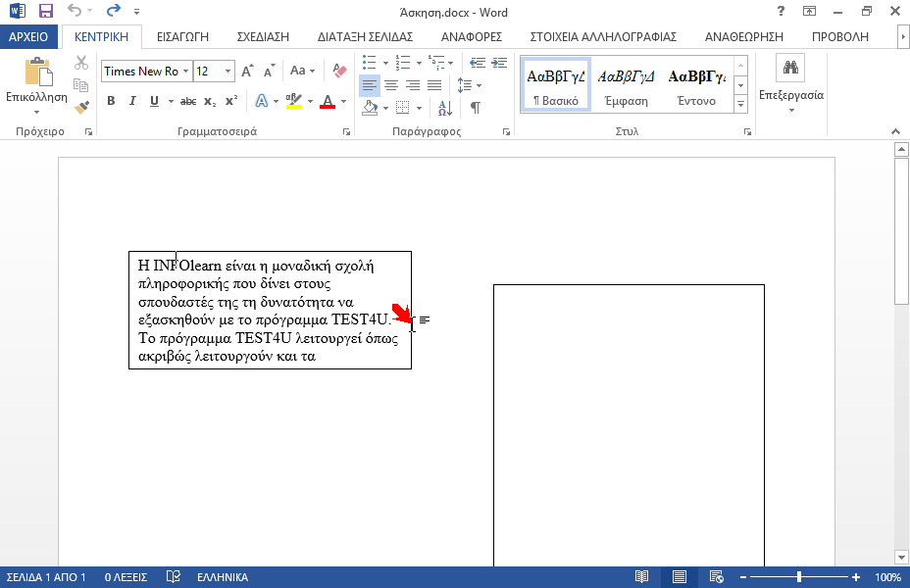
Task: Switch to the ΑΝΑΘΕΩΡΗΣΗ tab
Action: 744,36
